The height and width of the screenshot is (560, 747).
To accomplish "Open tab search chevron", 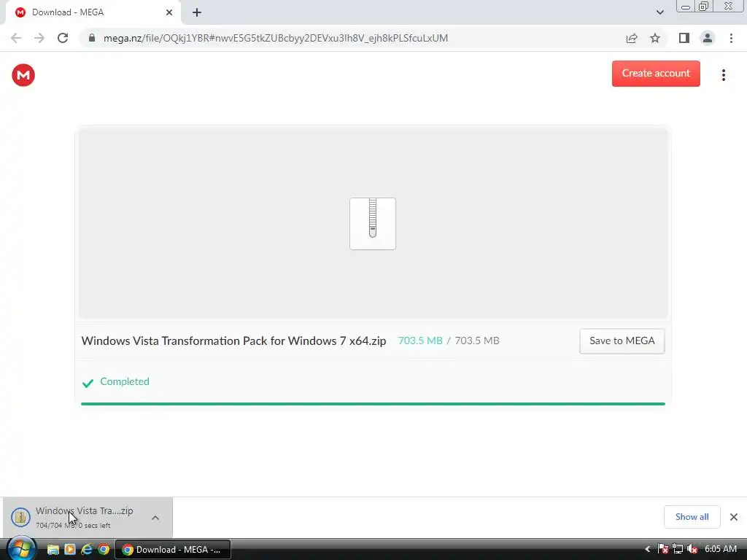I will [x=659, y=12].
